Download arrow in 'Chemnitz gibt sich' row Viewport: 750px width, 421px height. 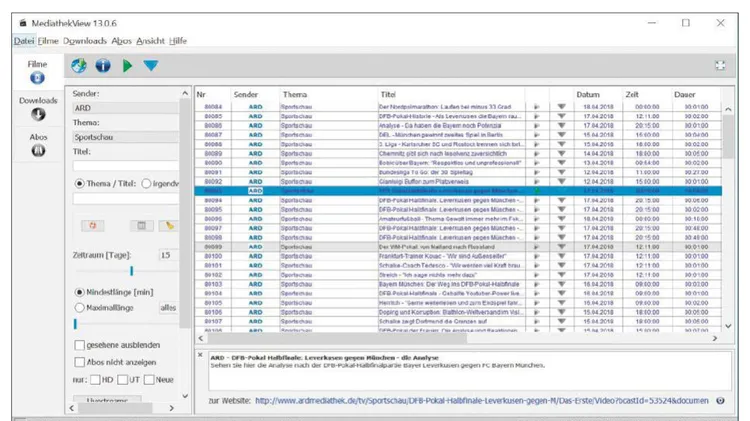(x=562, y=154)
